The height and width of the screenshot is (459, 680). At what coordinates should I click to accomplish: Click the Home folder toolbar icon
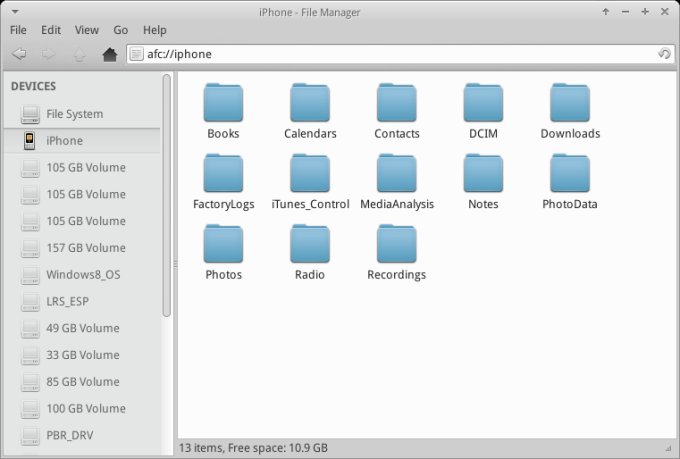coord(110,54)
